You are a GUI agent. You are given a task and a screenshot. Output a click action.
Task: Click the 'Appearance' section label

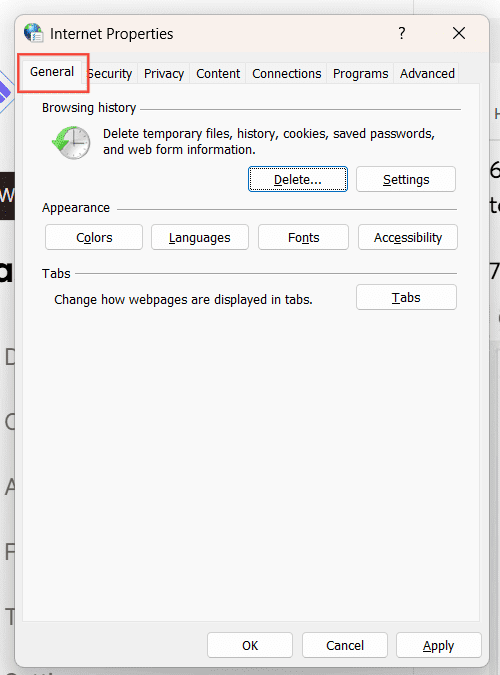[x=76, y=208]
